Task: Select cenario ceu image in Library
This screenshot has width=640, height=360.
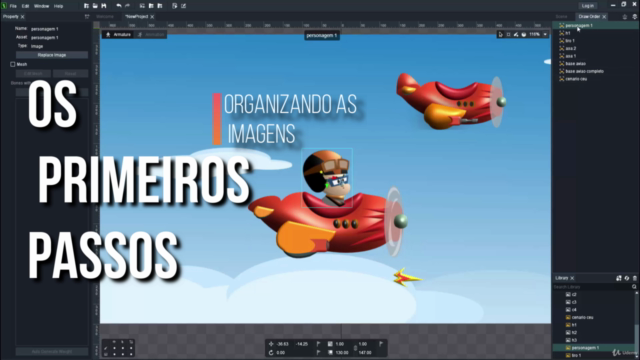Action: [593, 317]
